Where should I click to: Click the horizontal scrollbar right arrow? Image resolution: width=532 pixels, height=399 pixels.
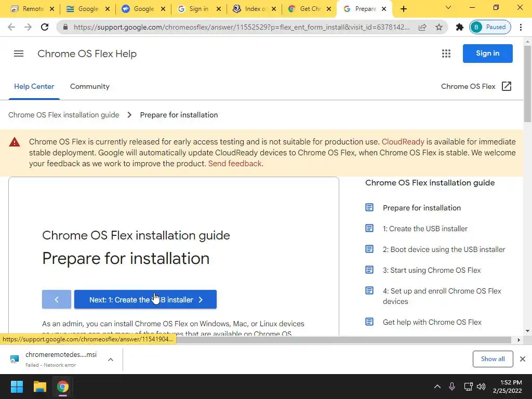(518, 340)
